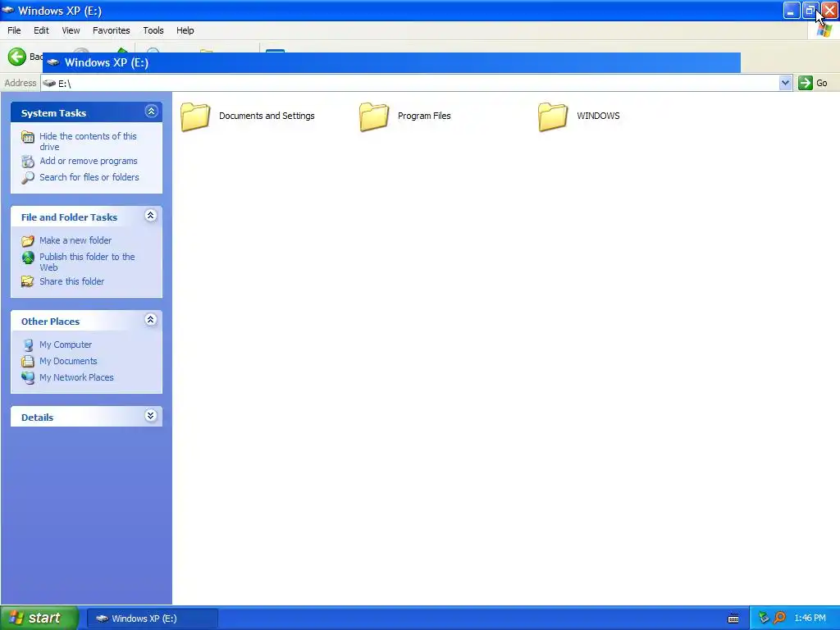Click the File and Folder Tasks header text

69,217
